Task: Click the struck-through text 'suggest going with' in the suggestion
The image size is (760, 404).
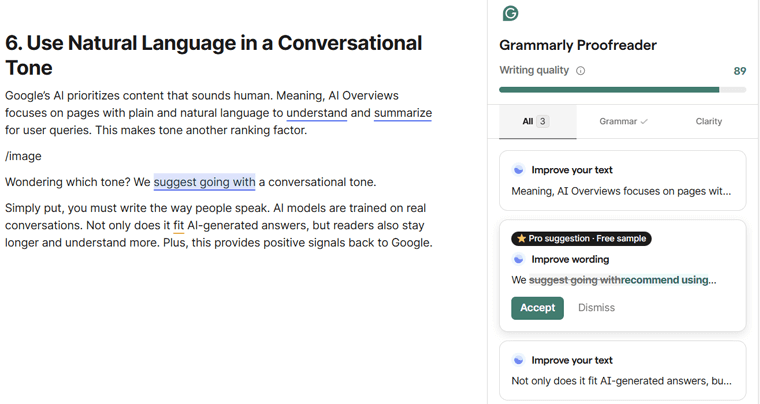Action: pos(575,280)
